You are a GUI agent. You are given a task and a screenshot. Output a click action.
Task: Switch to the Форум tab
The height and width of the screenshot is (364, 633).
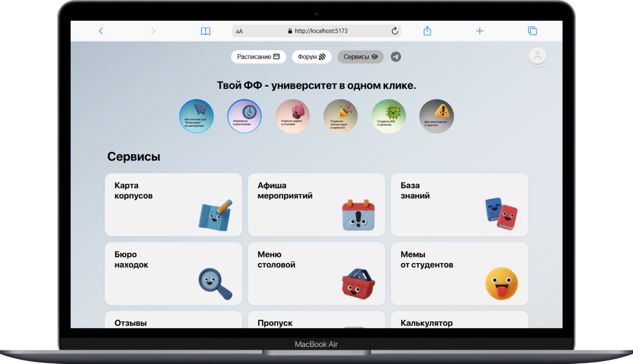tap(312, 56)
